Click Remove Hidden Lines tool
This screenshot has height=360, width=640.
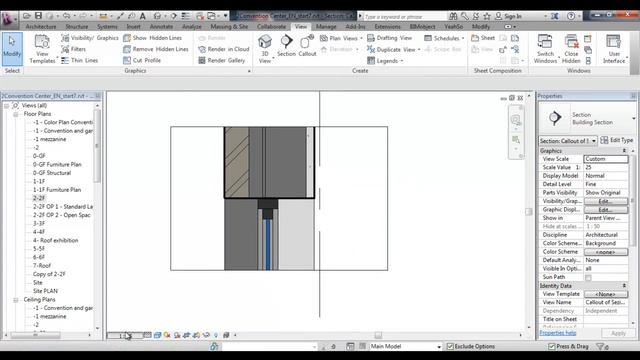point(156,49)
